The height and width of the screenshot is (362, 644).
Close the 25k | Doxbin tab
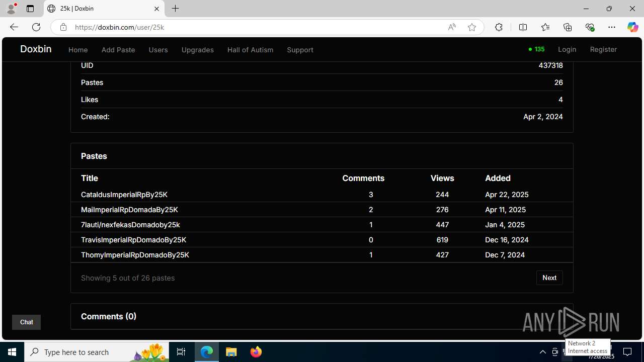(156, 9)
